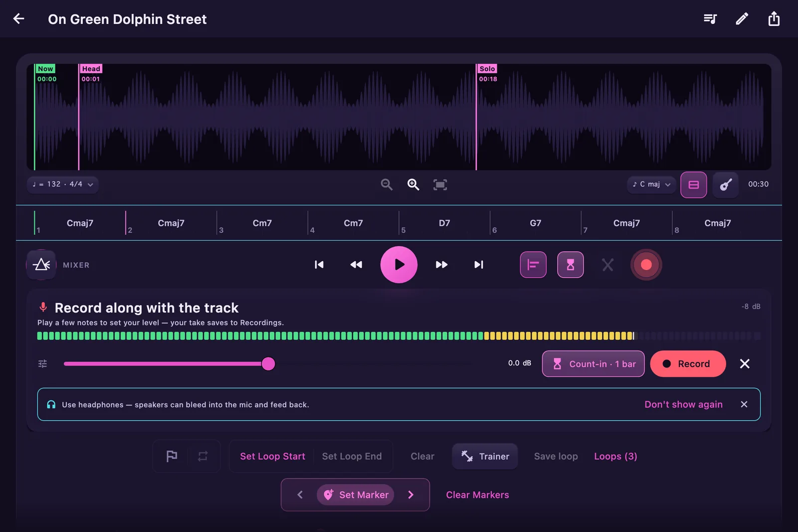Toggle the align-to-bar snap button

533,265
